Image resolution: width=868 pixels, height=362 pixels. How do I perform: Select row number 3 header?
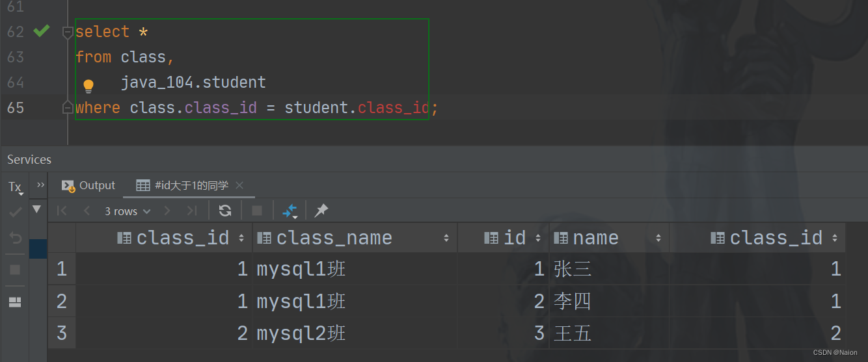coord(62,333)
